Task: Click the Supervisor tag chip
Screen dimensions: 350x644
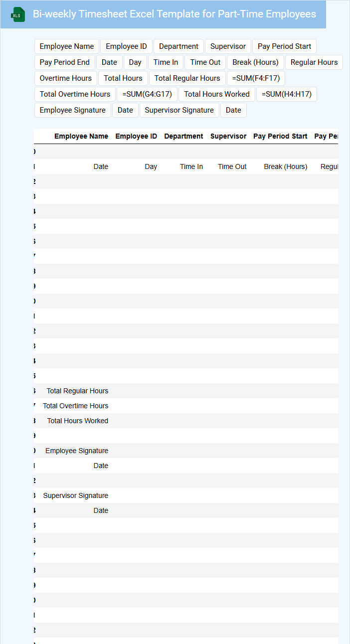Action: point(228,46)
